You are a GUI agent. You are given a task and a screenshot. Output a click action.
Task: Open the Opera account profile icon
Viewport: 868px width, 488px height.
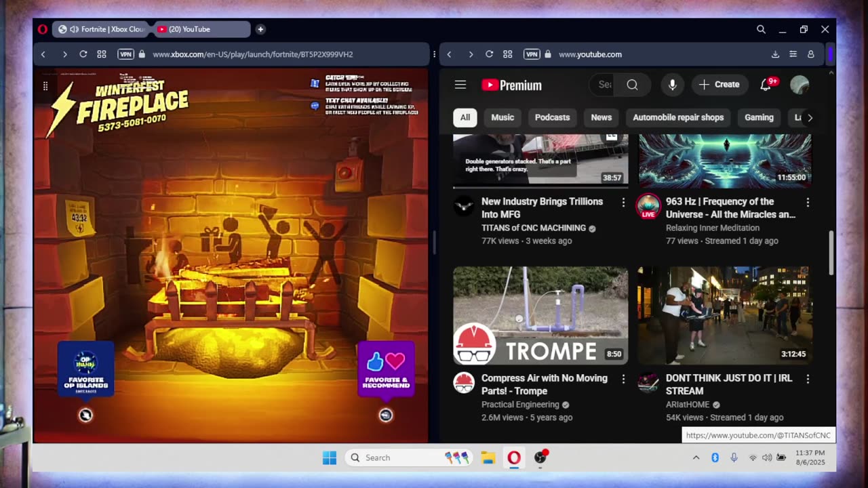pos(810,54)
